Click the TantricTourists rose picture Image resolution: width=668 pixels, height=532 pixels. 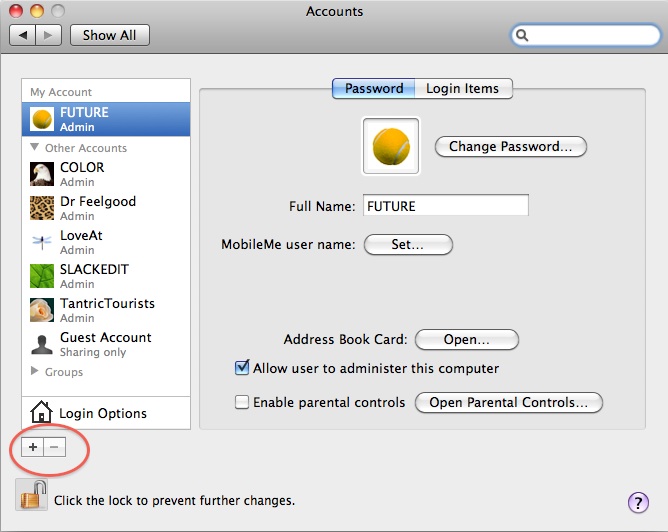42,310
